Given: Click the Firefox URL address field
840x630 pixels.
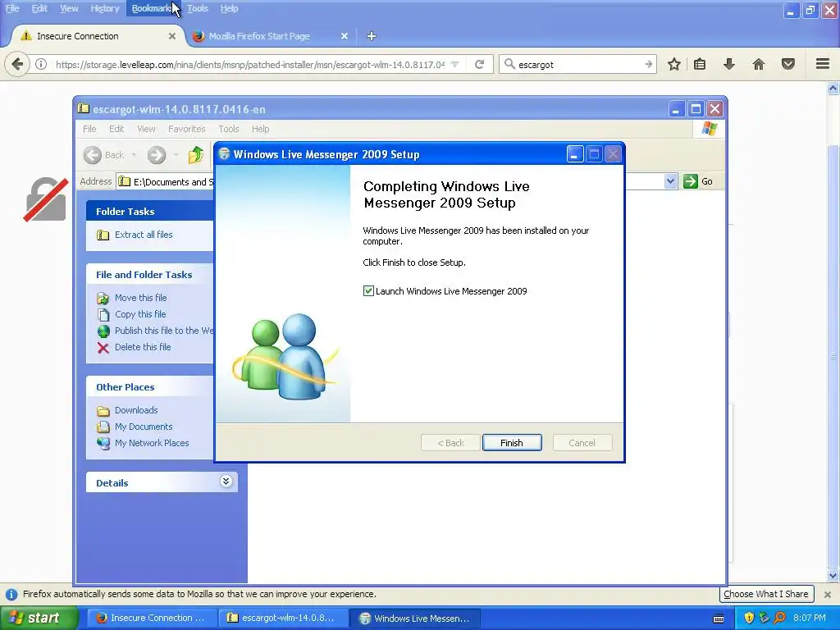Looking at the screenshot, I should [x=249, y=64].
